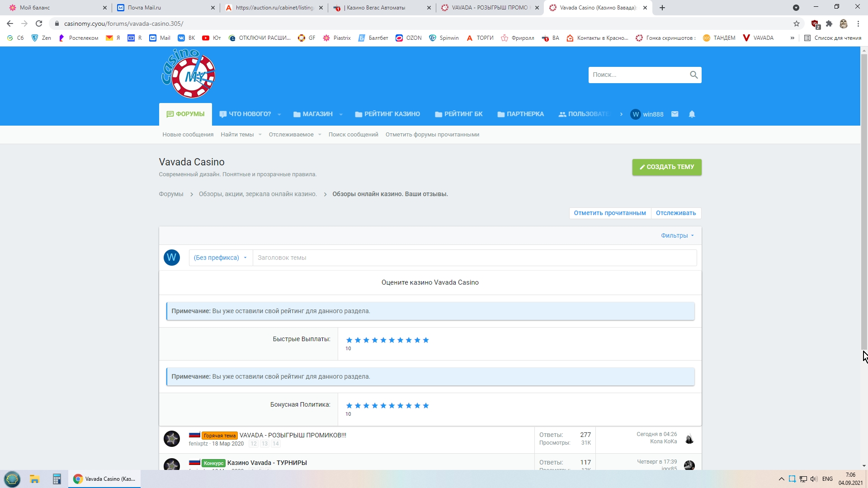Viewport: 868px width, 488px height.
Task: Open РЕЙТИНГ БК nav item
Action: (x=459, y=114)
